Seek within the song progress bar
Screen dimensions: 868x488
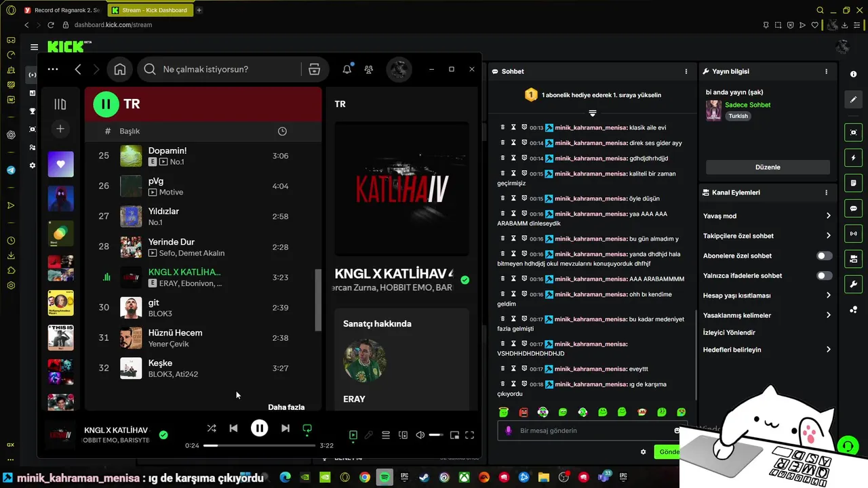[259, 445]
